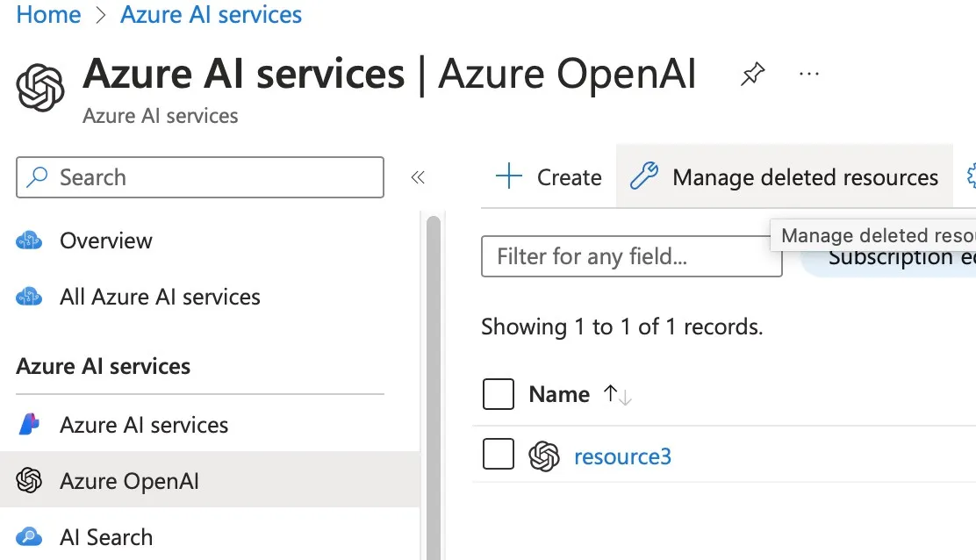The image size is (976, 560).
Task: Click the Azure OpenAI logo in header
Action: coord(41,88)
